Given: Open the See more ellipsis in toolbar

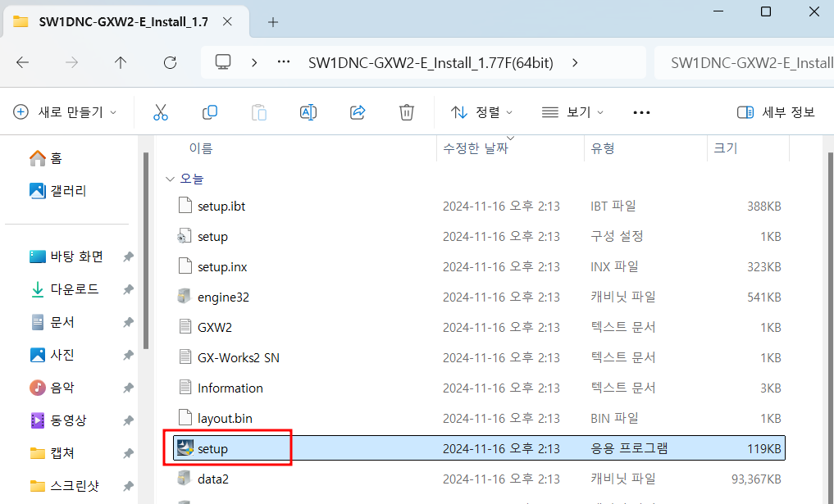Looking at the screenshot, I should pyautogui.click(x=641, y=112).
